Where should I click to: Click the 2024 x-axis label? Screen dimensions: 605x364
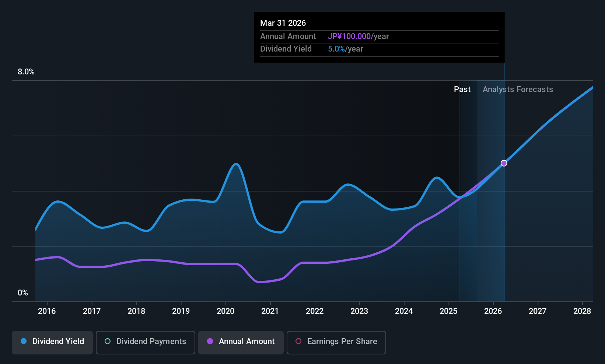point(404,311)
